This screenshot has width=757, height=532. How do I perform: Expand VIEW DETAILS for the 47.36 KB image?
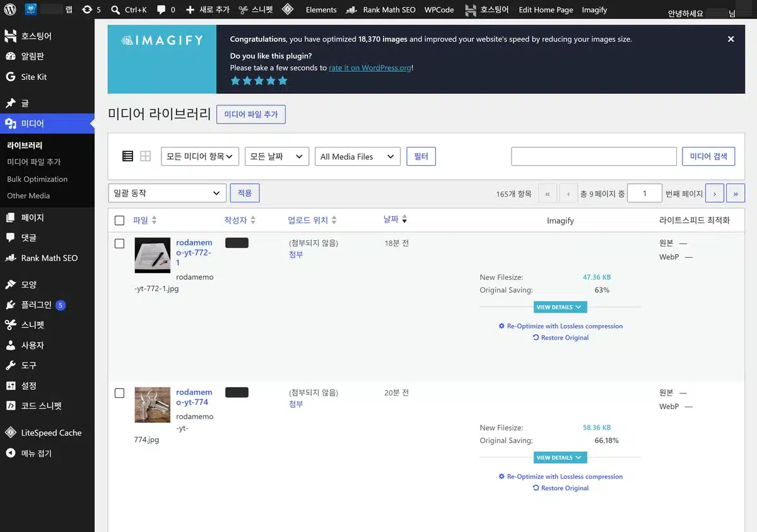click(561, 308)
